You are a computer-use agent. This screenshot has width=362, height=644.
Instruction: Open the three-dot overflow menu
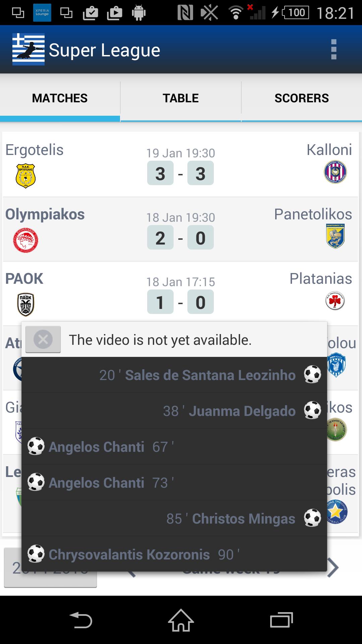pos(334,50)
